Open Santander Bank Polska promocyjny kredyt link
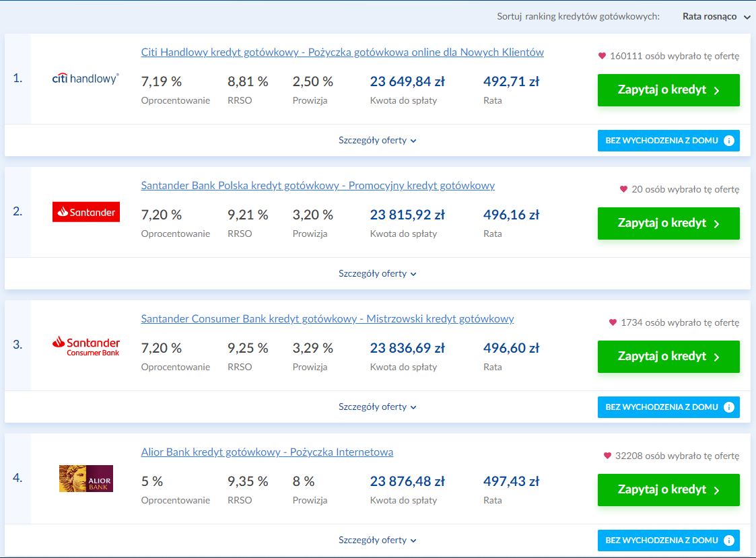 pos(318,185)
